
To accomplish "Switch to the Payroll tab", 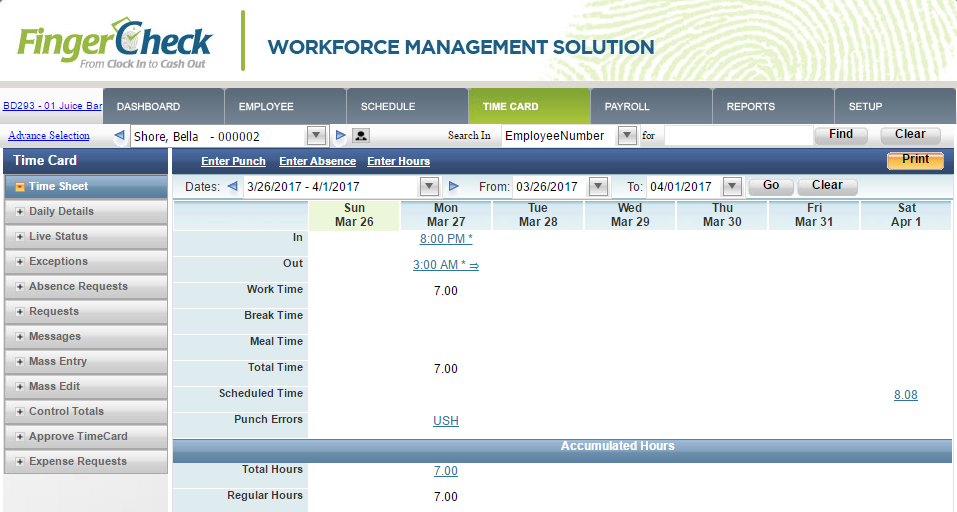I will click(x=651, y=106).
